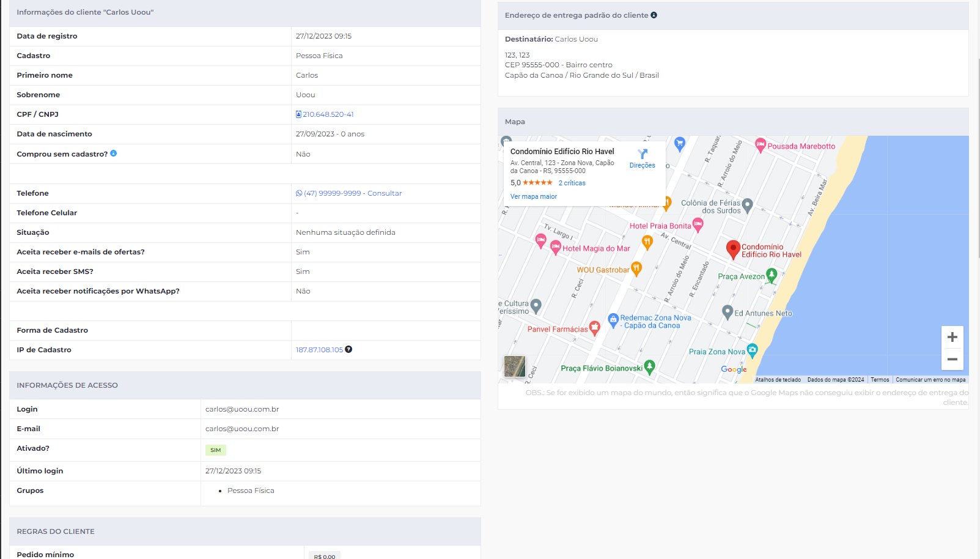Switch to satellite view thumbnail on map
The image size is (980, 559).
[x=515, y=366]
